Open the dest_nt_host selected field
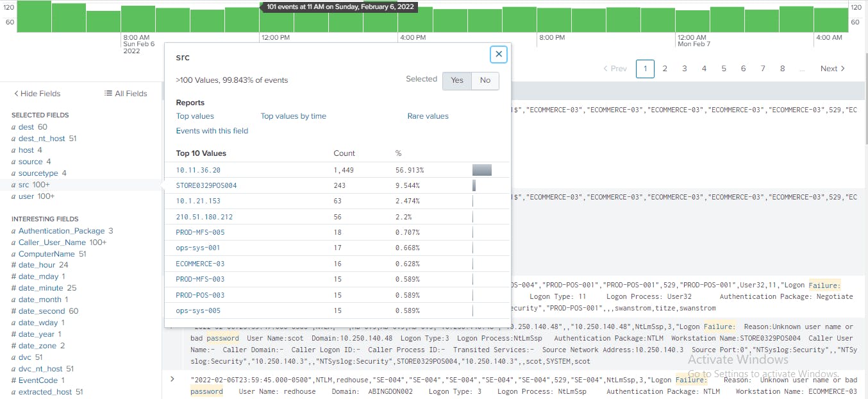 click(x=42, y=139)
